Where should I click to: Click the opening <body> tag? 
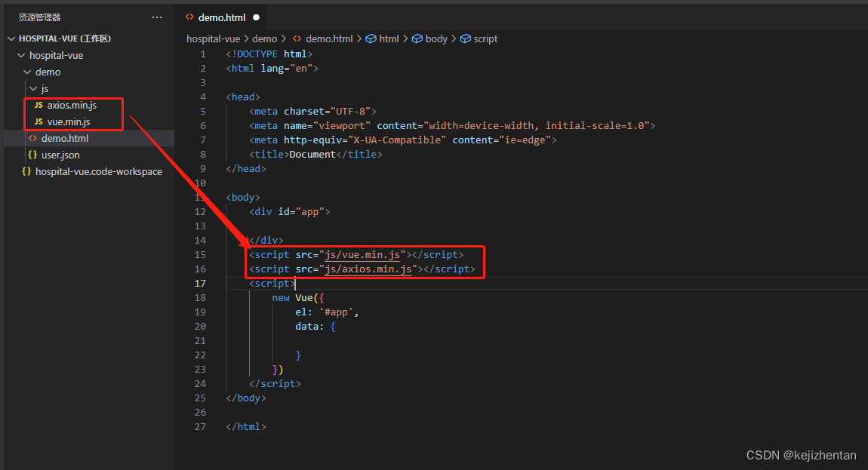point(243,197)
